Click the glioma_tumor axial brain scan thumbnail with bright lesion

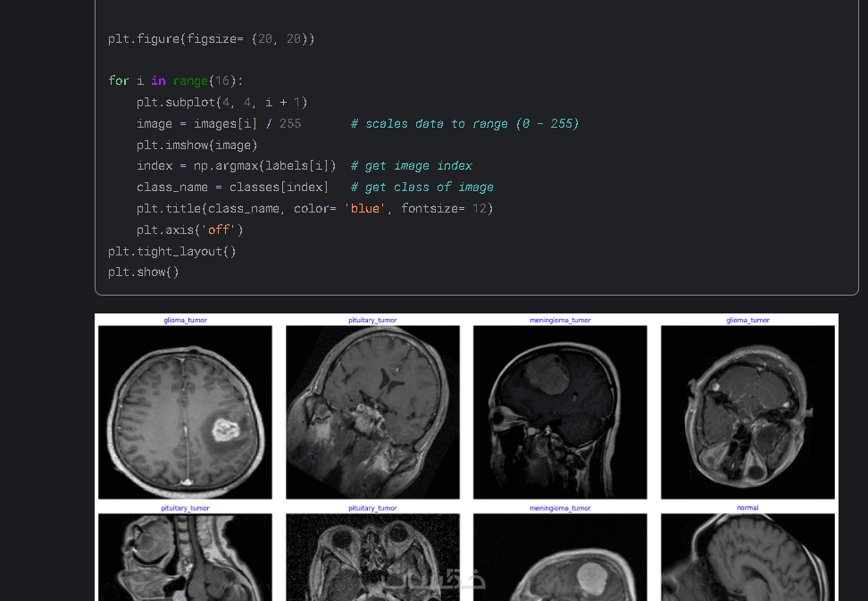coord(185,413)
